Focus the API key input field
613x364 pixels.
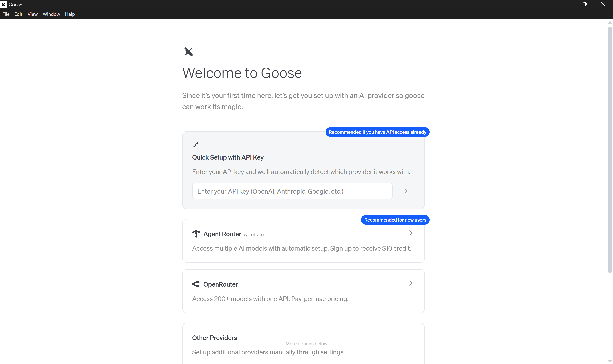click(292, 191)
